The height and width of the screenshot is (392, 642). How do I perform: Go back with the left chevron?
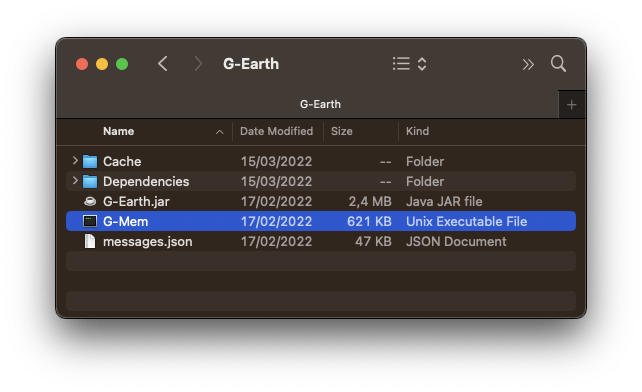tap(163, 64)
